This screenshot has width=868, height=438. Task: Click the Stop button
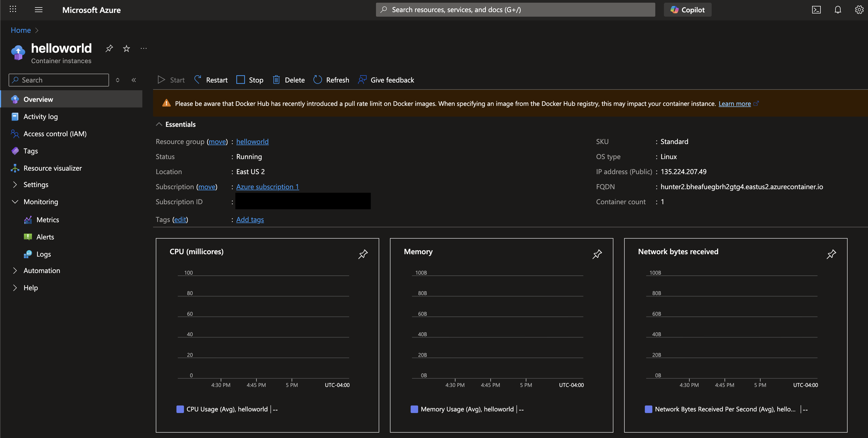tap(250, 80)
